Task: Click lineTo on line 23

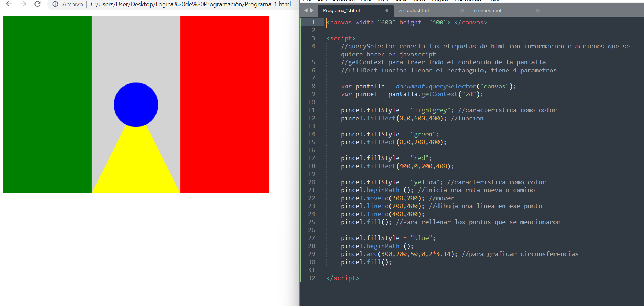Action: click(377, 206)
